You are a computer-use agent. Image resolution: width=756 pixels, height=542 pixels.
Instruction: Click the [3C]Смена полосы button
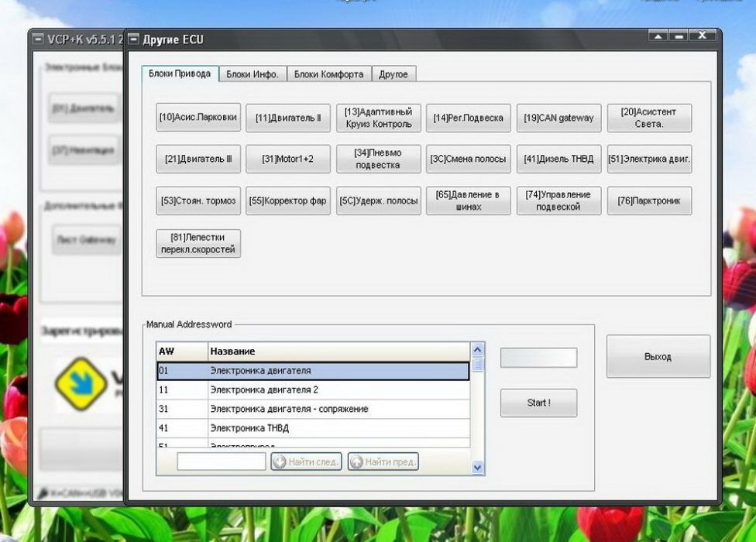[x=468, y=159]
